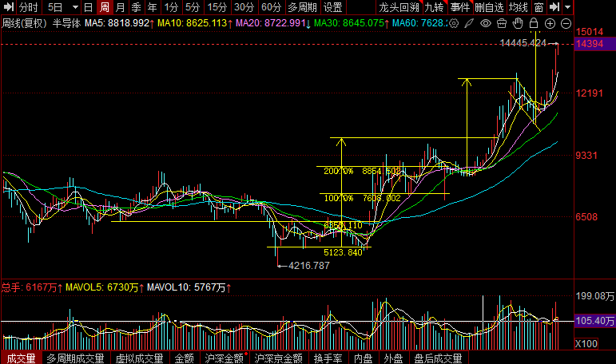616x364 pixels.
Task: Switch to 虚拟成交量 tab
Action: (140, 358)
